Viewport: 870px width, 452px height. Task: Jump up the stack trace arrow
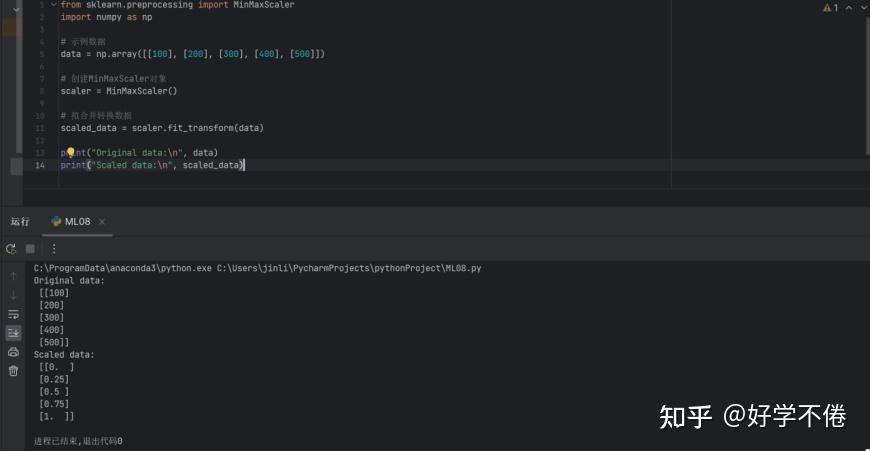coord(13,276)
